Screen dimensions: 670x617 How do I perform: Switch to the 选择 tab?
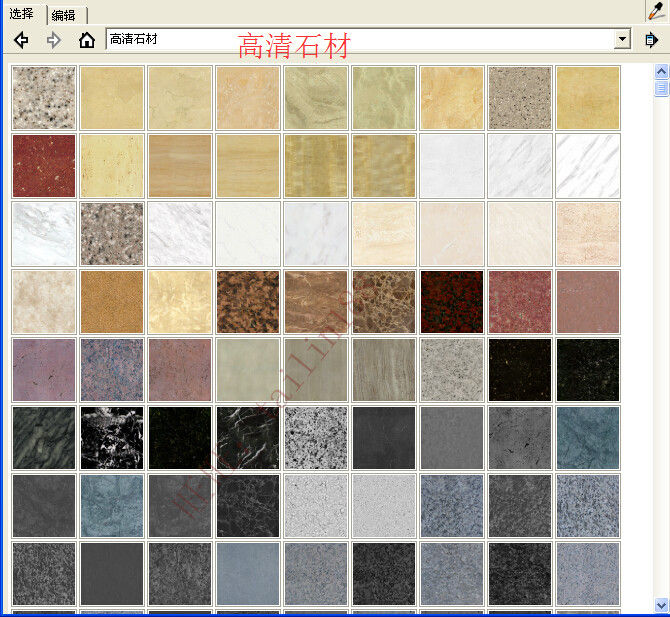tap(21, 14)
